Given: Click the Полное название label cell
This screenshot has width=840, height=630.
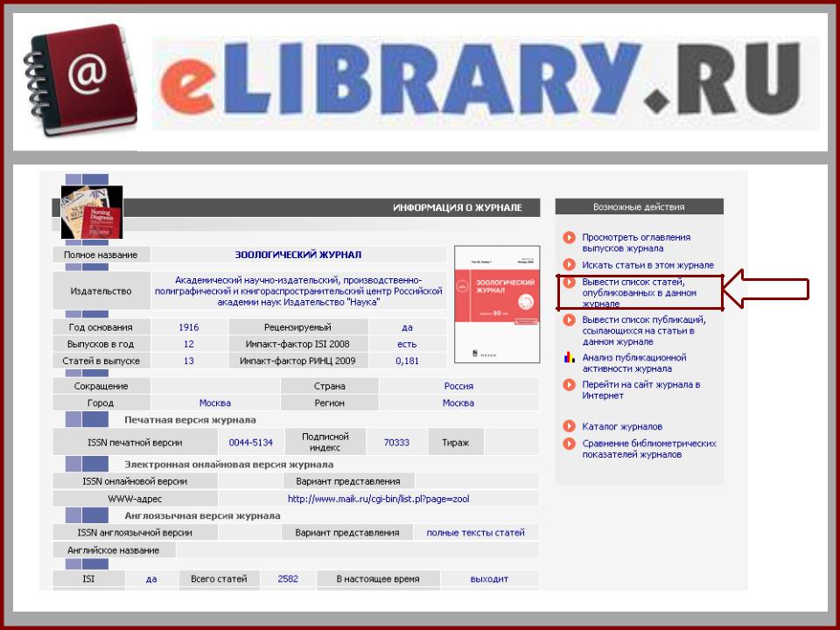Looking at the screenshot, I should [101, 255].
